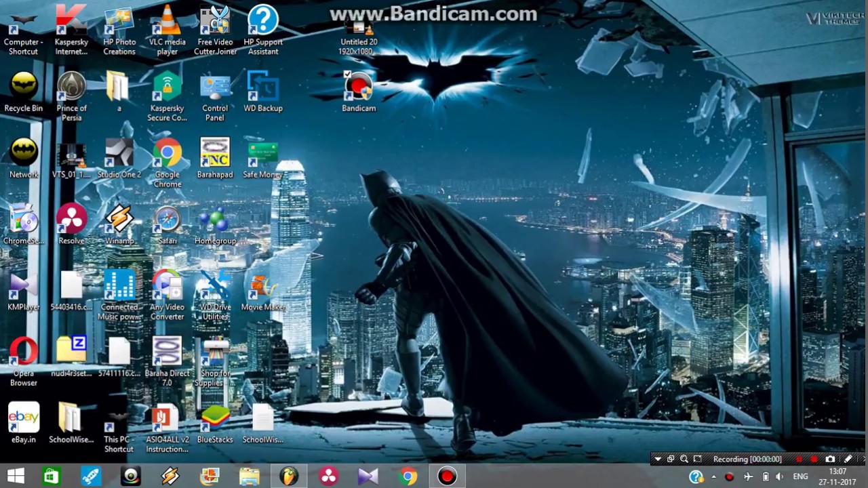Open Windows Store from taskbar

(x=52, y=476)
